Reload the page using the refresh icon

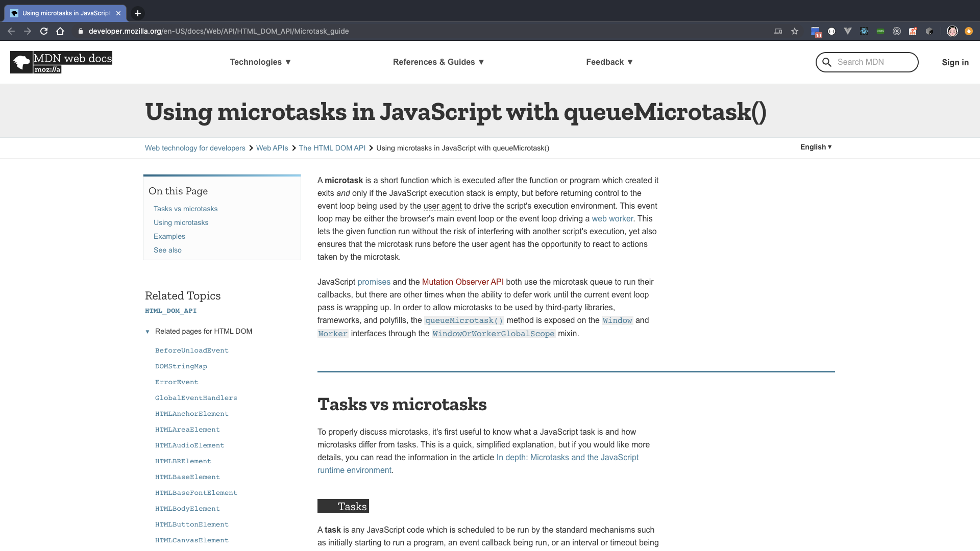(x=44, y=31)
